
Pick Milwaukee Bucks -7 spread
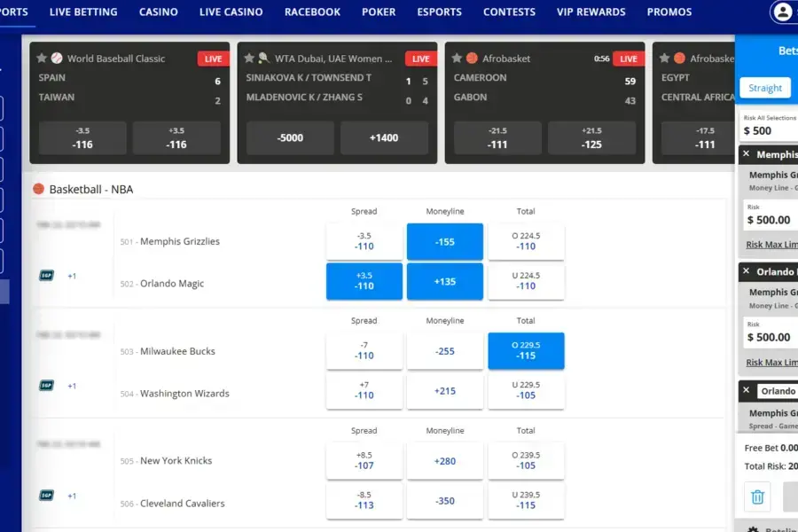pyautogui.click(x=364, y=351)
